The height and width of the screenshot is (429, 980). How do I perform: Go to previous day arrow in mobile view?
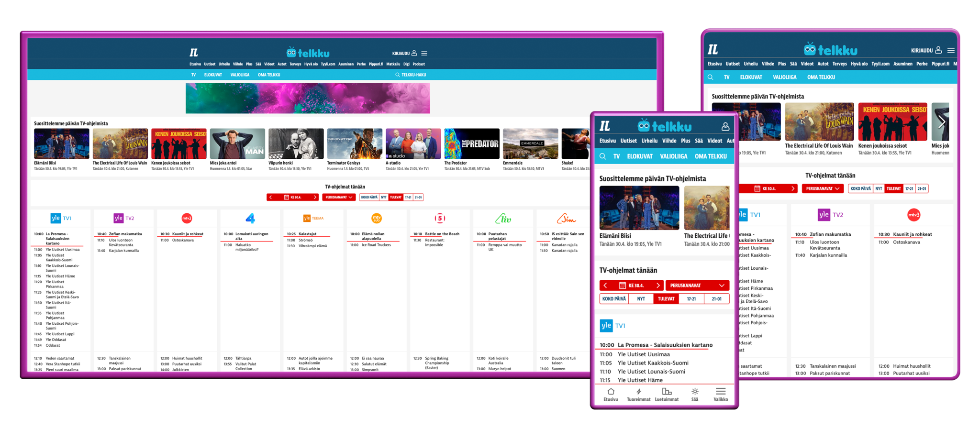click(605, 286)
